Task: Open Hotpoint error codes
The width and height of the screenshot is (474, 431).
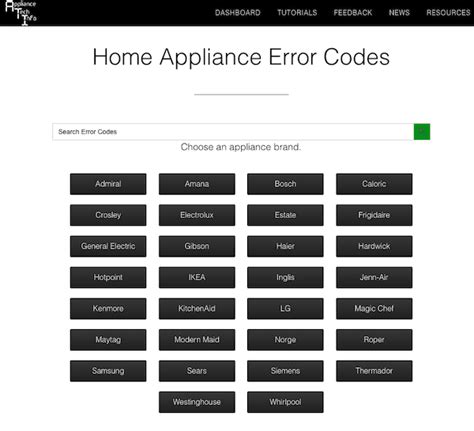Action: click(108, 277)
